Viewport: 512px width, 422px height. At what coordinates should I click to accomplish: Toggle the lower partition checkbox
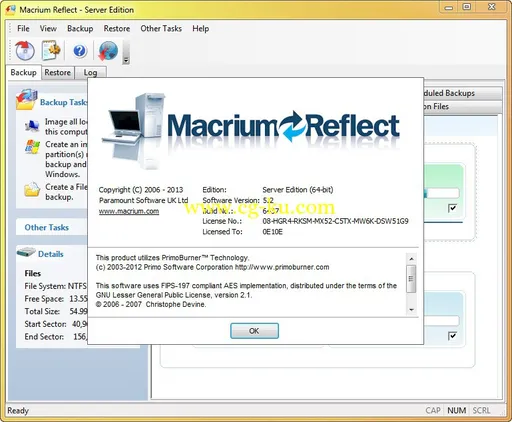[x=452, y=336]
